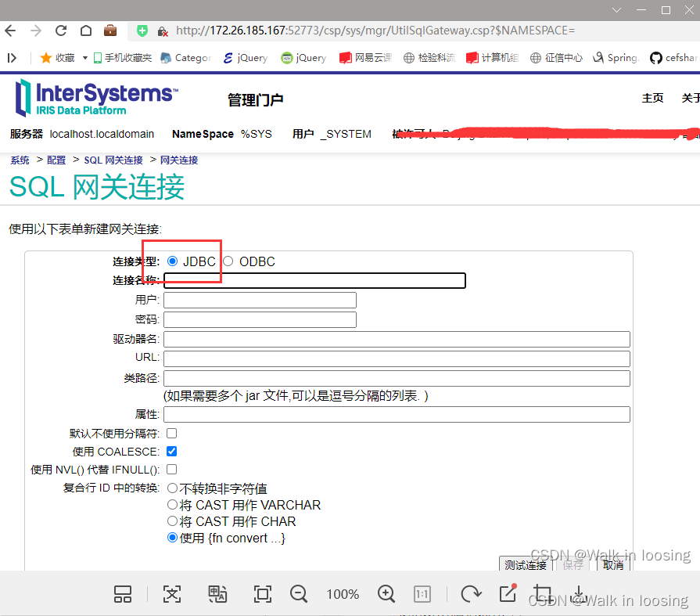
Task: Click the 1:1 actual size icon
Action: tap(422, 594)
